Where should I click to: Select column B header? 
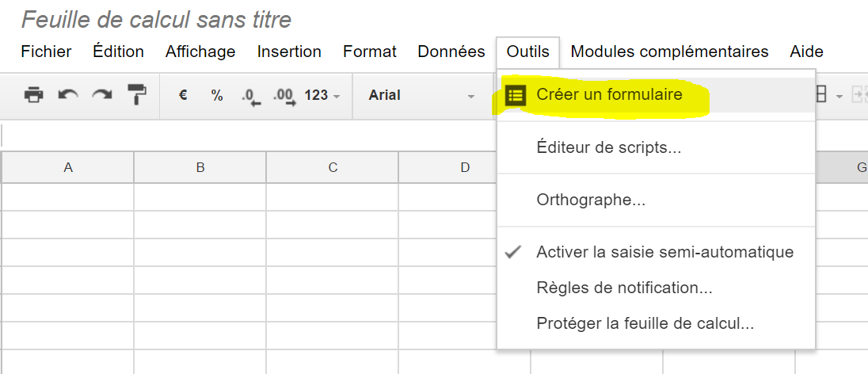point(200,167)
